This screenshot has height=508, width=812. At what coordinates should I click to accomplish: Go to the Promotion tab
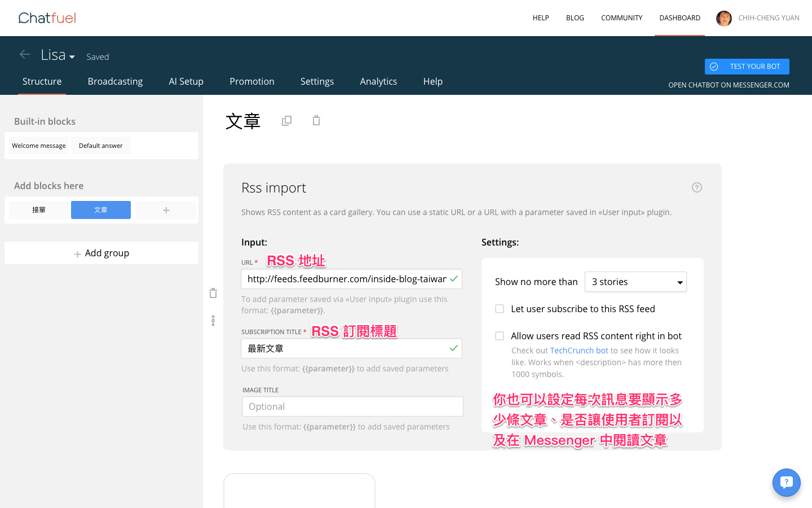pyautogui.click(x=252, y=81)
